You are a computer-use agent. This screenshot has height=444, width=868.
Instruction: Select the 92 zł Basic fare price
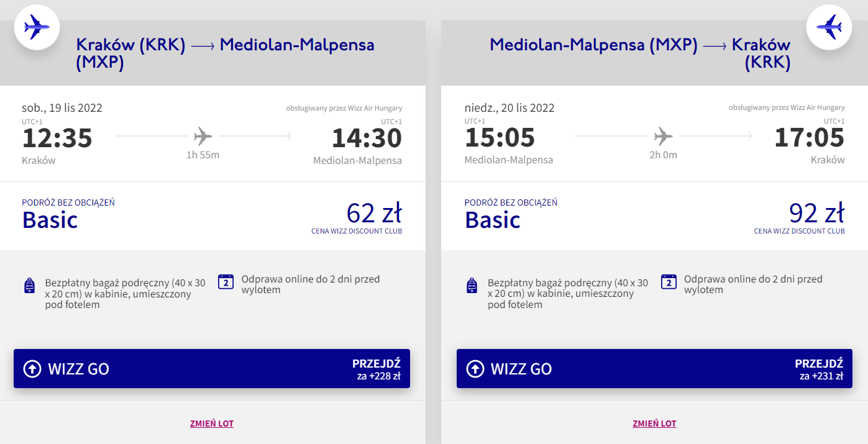816,214
